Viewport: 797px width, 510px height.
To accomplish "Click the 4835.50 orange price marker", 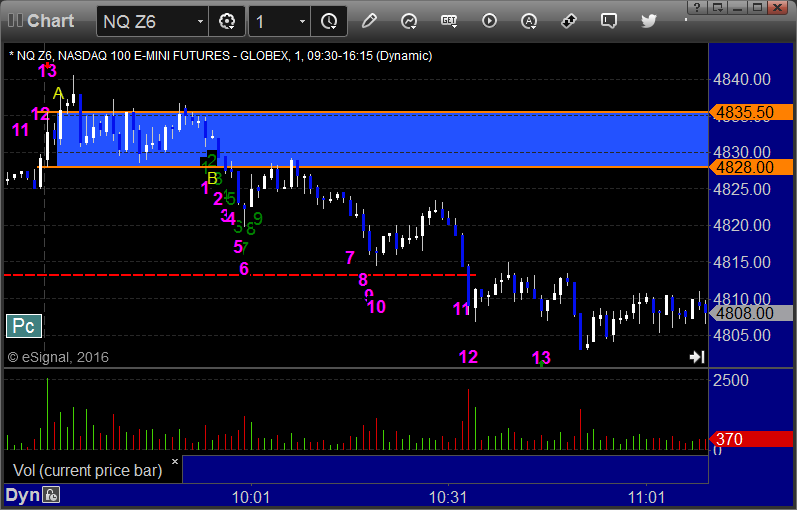I will (x=751, y=112).
